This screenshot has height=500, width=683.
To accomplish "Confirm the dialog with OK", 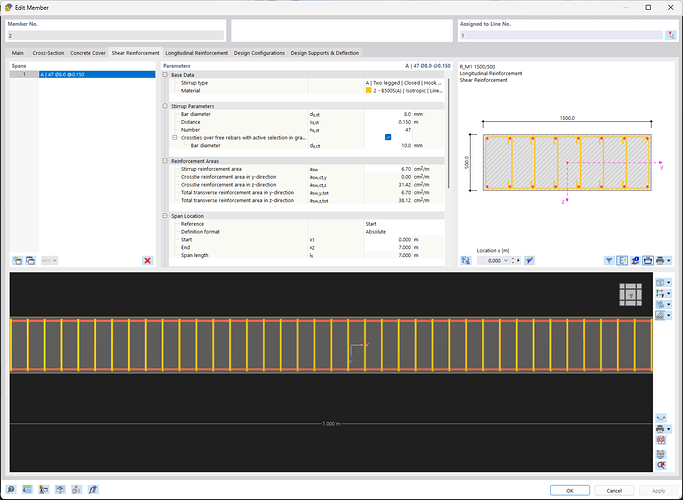I will [569, 490].
